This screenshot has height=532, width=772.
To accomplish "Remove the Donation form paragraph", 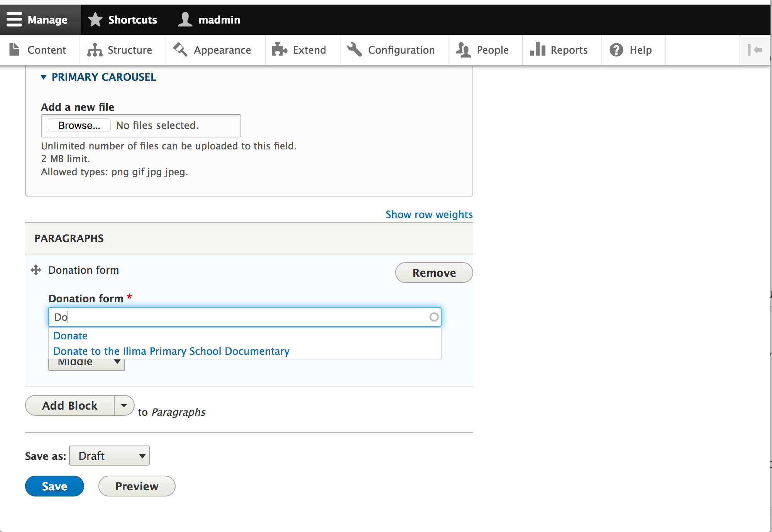I will [x=433, y=273].
